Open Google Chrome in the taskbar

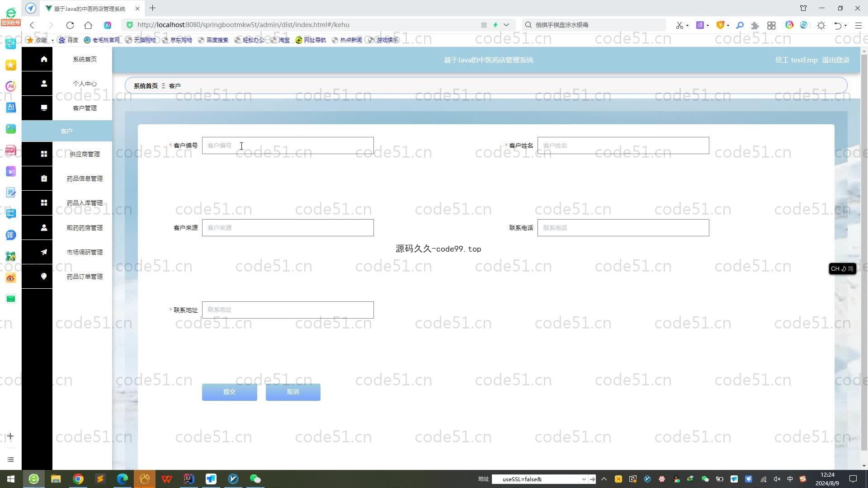(x=78, y=479)
